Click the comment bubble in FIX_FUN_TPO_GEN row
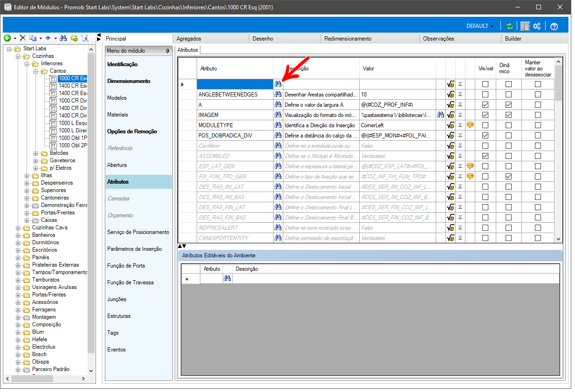The width and height of the screenshot is (575, 392). (470, 176)
